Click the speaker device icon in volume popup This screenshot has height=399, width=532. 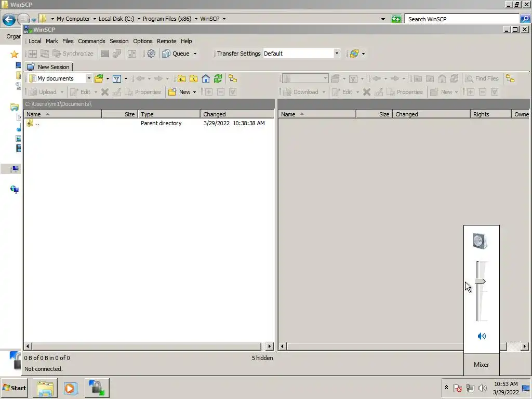(480, 241)
